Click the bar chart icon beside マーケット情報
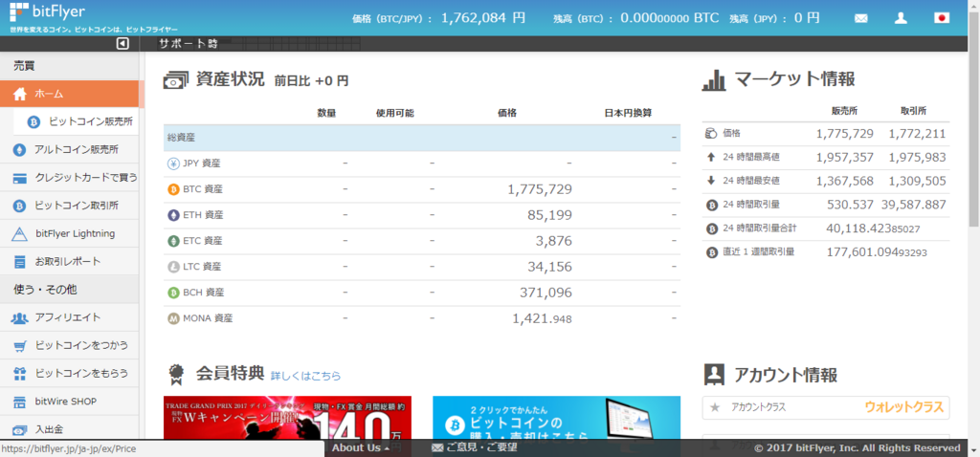This screenshot has height=457, width=980. coord(714,80)
